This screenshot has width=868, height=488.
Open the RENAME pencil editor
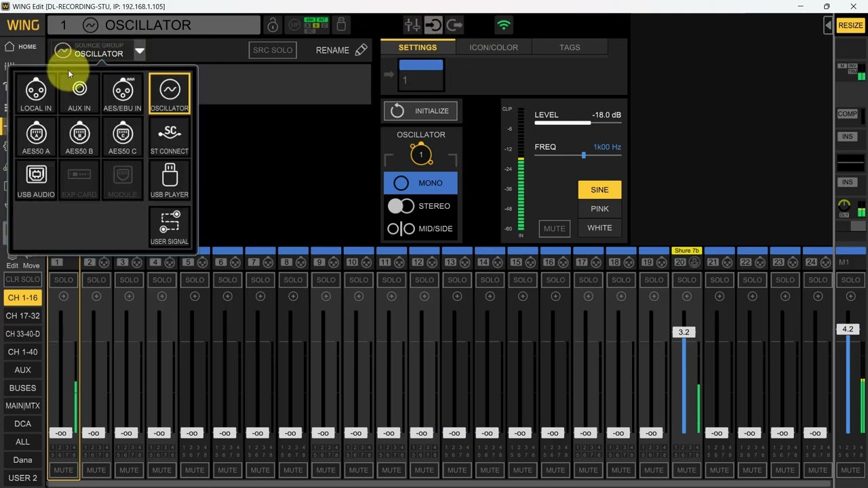point(342,50)
